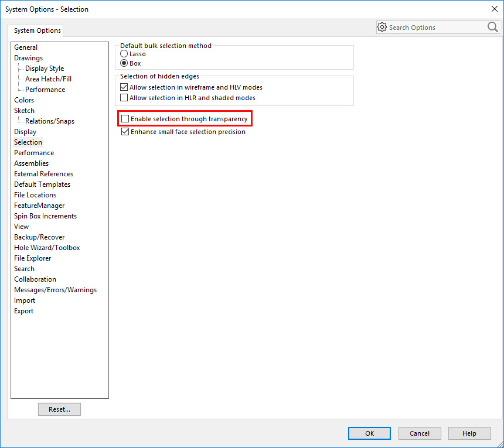504x448 pixels.
Task: Enable selection through transparency
Action: click(125, 118)
